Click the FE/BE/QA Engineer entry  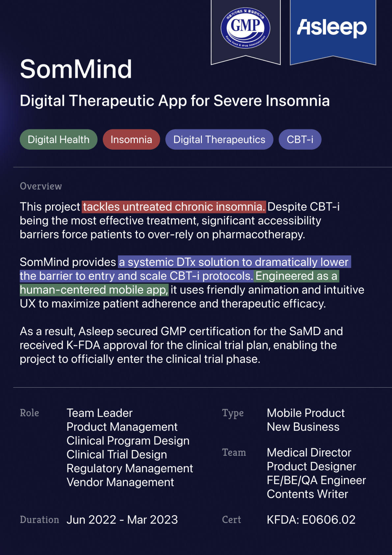point(316,480)
